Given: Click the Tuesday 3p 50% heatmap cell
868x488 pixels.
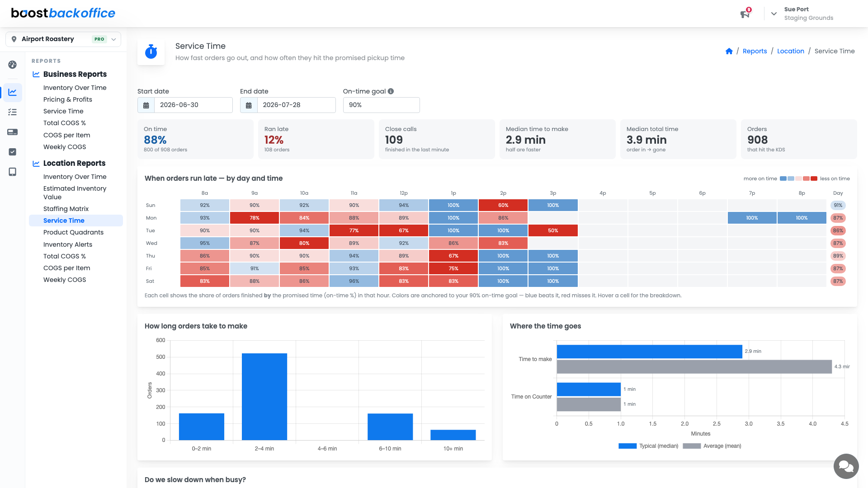Looking at the screenshot, I should pyautogui.click(x=553, y=231).
